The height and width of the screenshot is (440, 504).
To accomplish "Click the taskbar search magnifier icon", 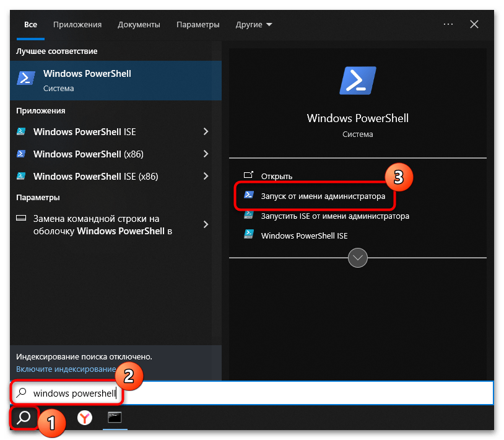I will click(x=24, y=418).
